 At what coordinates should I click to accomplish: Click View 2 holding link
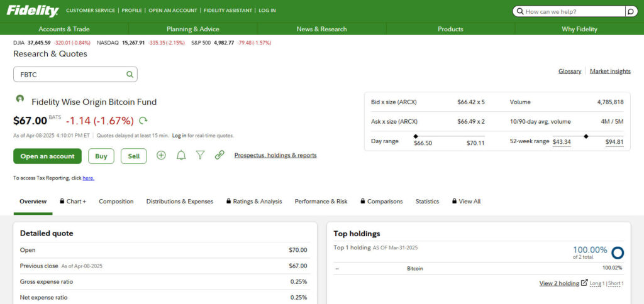(559, 283)
